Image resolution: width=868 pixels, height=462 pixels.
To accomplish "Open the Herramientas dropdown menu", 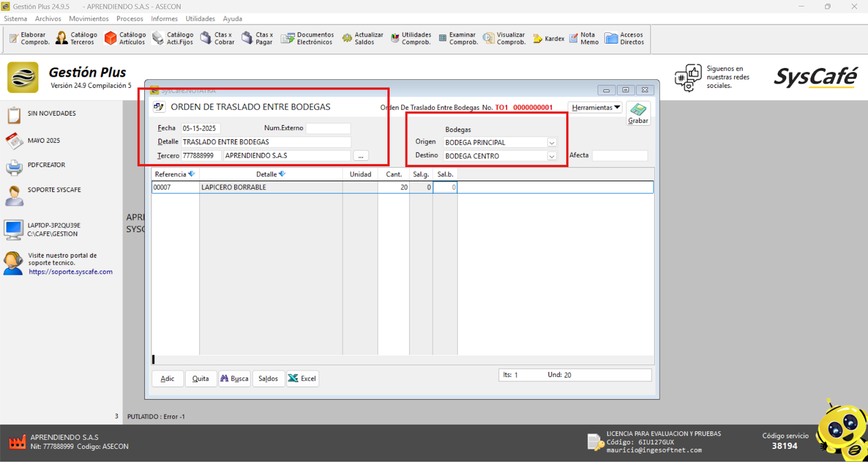I will pos(595,107).
